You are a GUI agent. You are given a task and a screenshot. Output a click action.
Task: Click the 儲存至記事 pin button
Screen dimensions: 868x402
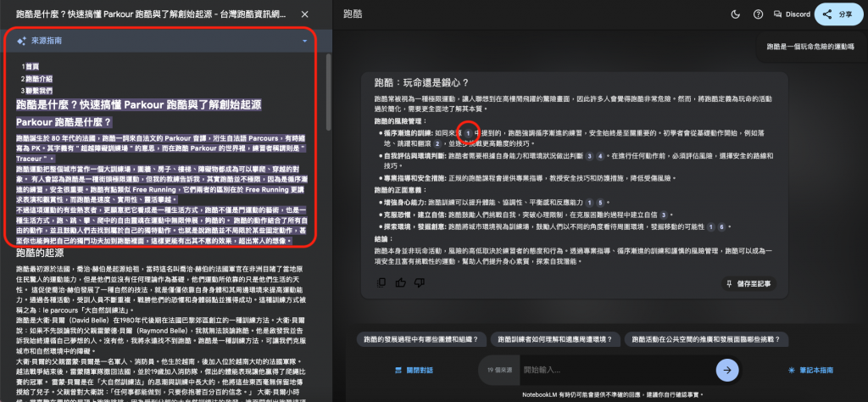pos(749,283)
